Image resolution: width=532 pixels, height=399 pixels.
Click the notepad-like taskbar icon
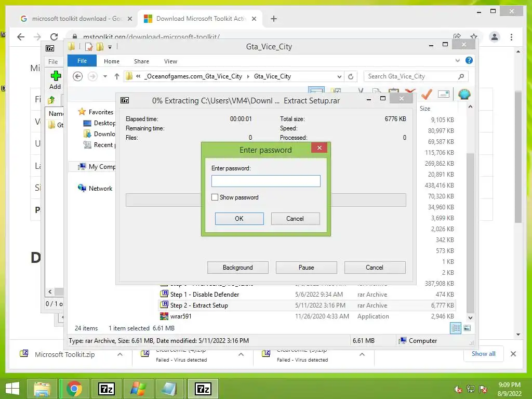170,389
